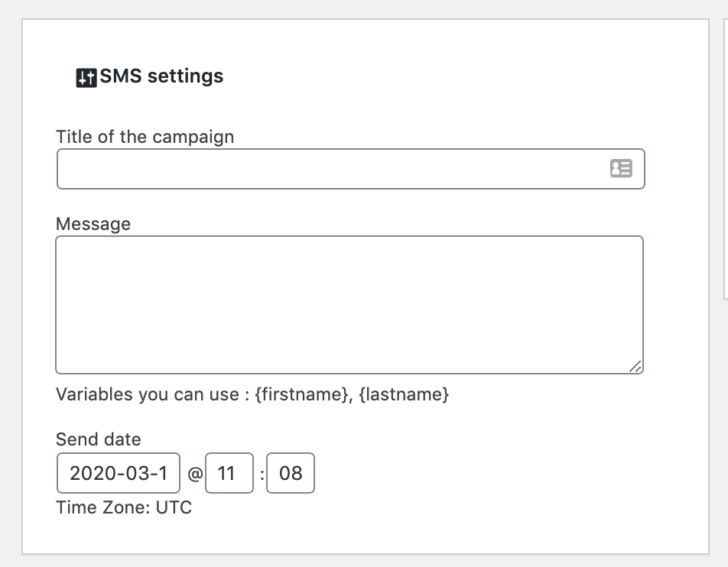The width and height of the screenshot is (728, 567).
Task: Click the Message textarea resize handle
Action: pyautogui.click(x=635, y=367)
